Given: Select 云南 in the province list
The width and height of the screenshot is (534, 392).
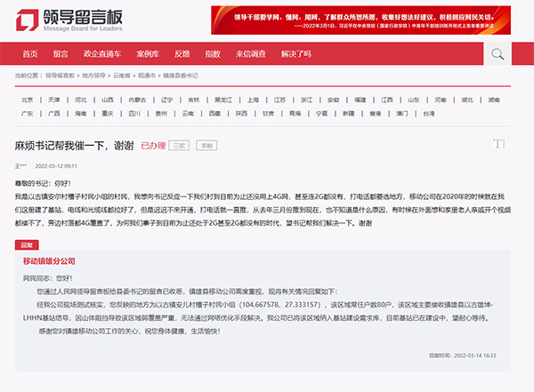Looking at the screenshot, I should (188, 113).
